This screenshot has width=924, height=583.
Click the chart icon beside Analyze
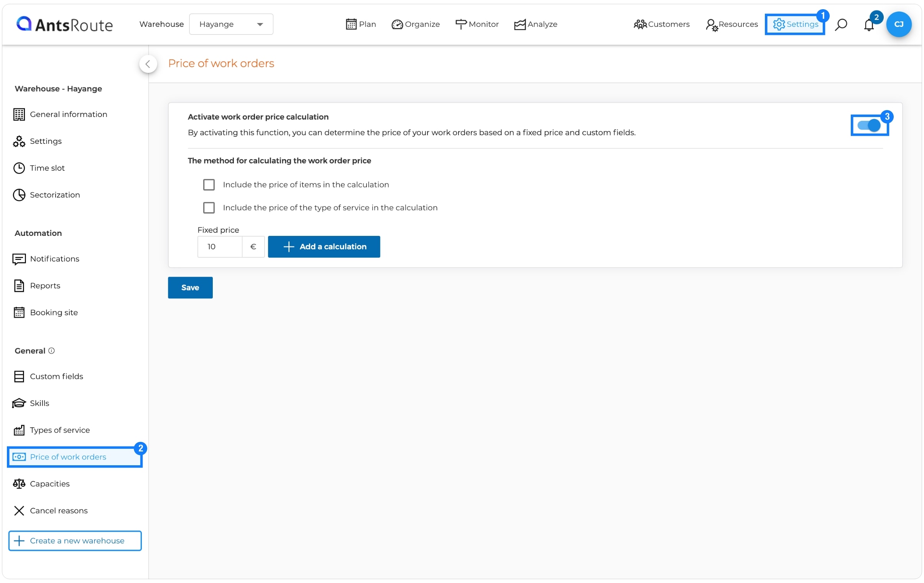point(520,25)
